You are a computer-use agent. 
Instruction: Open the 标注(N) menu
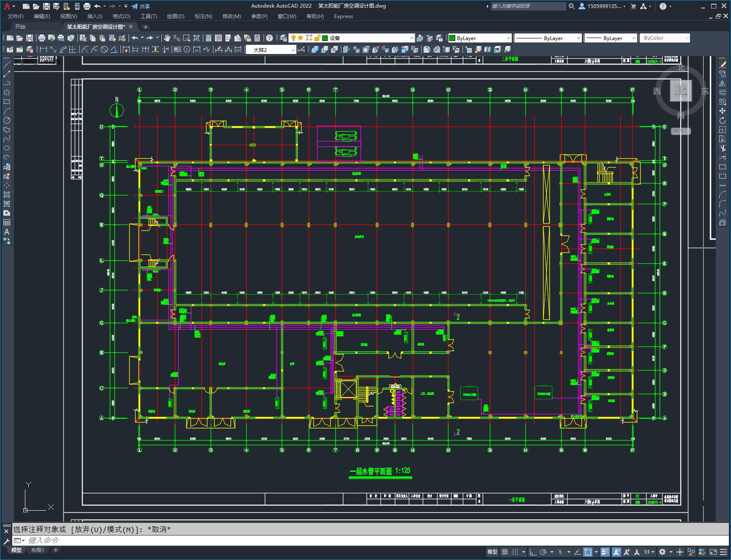203,16
